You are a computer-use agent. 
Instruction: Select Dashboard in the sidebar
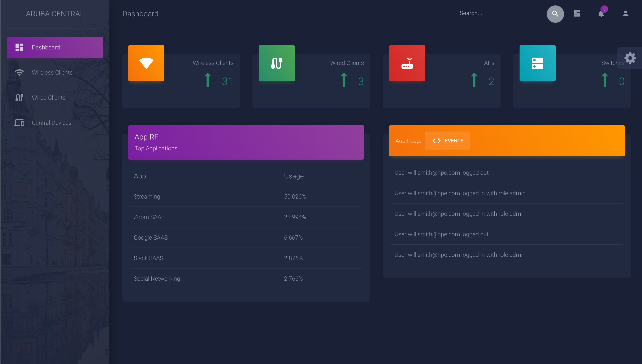click(46, 47)
